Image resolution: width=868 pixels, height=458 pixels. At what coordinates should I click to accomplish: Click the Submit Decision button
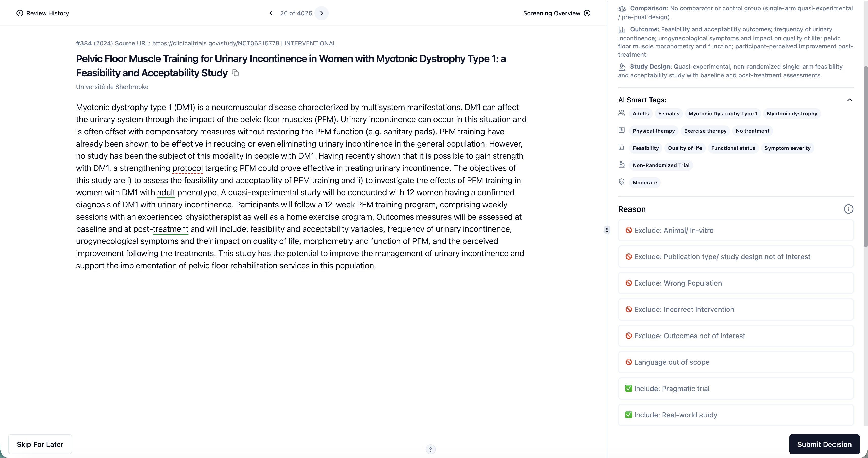pos(824,444)
